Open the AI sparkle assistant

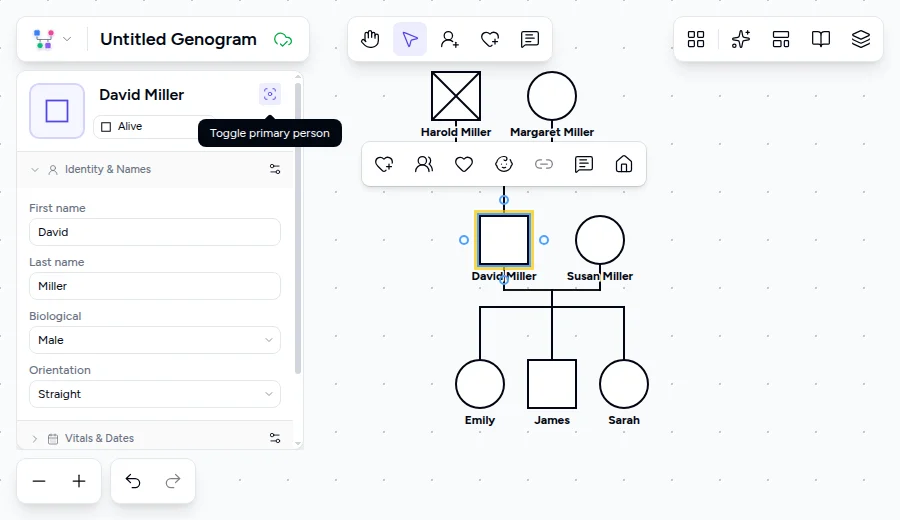click(740, 39)
